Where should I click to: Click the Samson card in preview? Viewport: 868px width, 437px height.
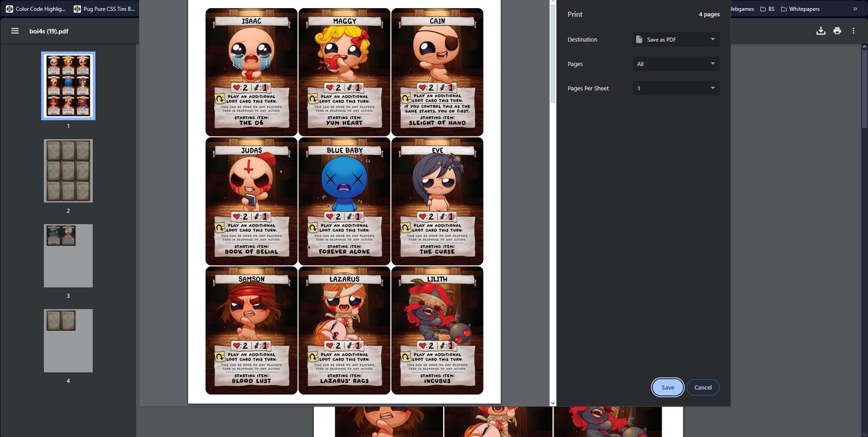(251, 330)
